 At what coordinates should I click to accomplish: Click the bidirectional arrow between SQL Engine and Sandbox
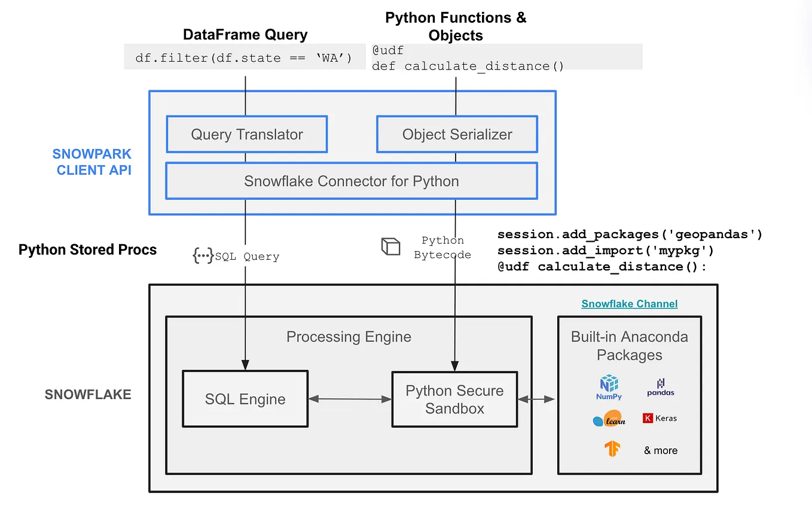pyautogui.click(x=349, y=399)
